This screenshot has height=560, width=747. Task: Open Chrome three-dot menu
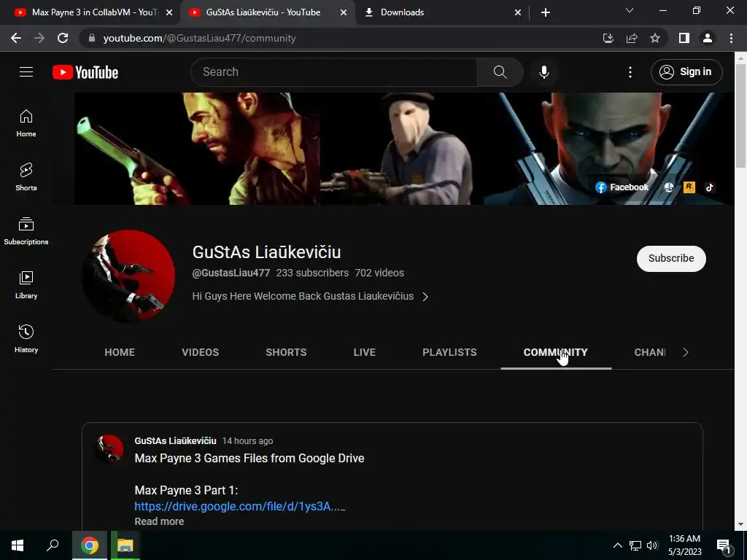pyautogui.click(x=731, y=38)
